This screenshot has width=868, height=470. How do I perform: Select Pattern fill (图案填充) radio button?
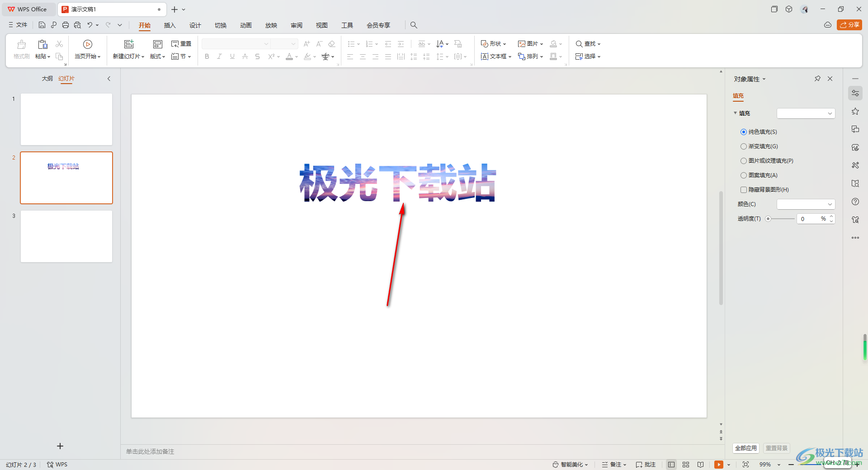(744, 175)
